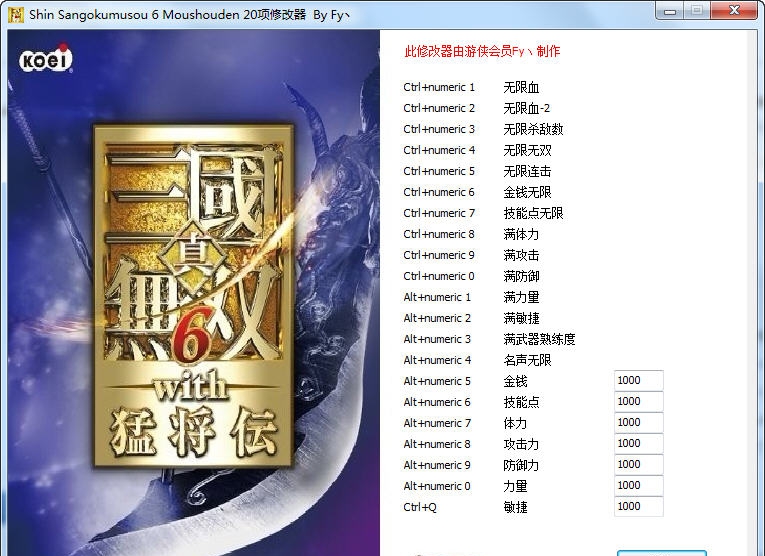Click the Alt+numeric 6 hotkey text
The height and width of the screenshot is (556, 765).
point(437,402)
